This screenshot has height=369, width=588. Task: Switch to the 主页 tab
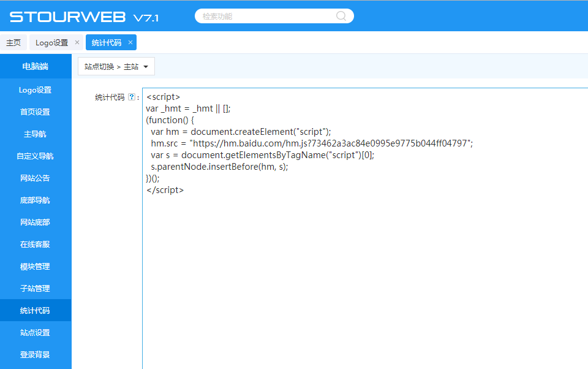click(x=13, y=42)
